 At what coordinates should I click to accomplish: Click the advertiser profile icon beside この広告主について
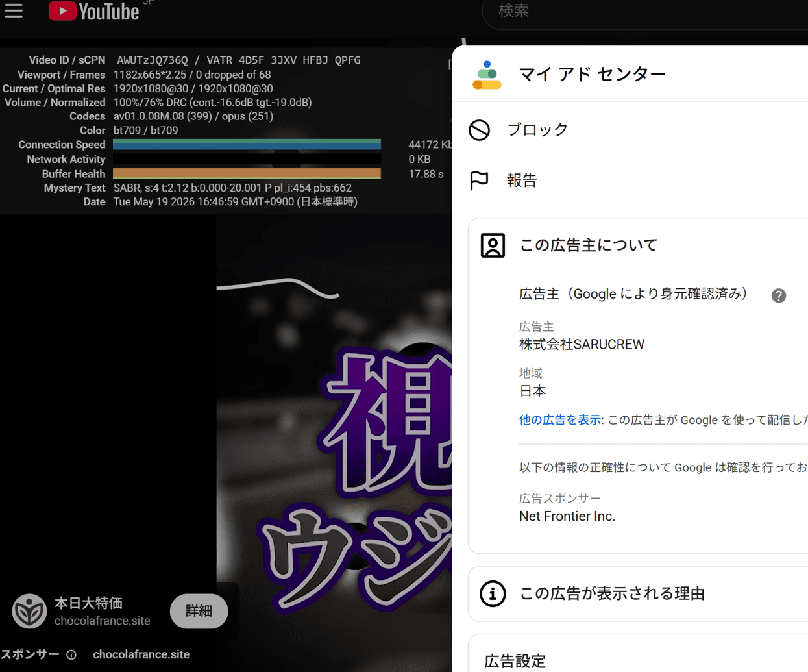493,245
